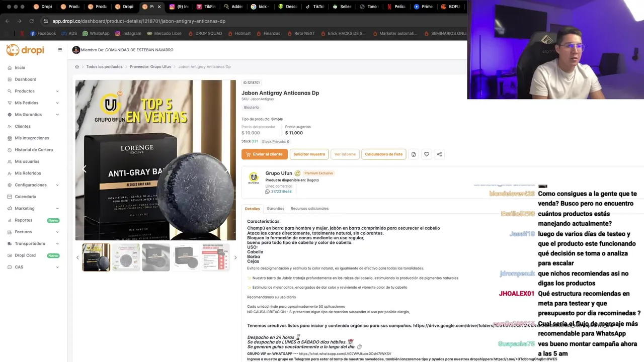Switch to the Garantías tab
This screenshot has height=362, width=644.
(x=275, y=209)
